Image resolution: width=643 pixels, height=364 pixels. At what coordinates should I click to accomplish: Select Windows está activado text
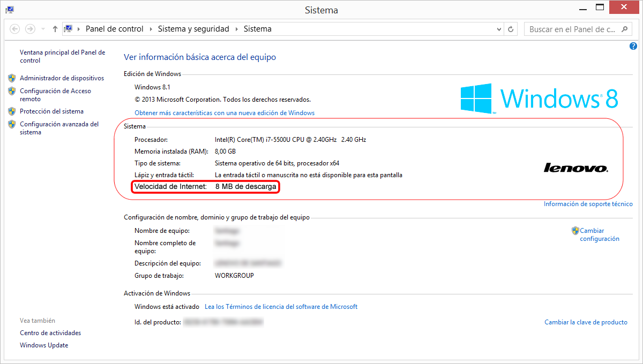[x=167, y=307]
